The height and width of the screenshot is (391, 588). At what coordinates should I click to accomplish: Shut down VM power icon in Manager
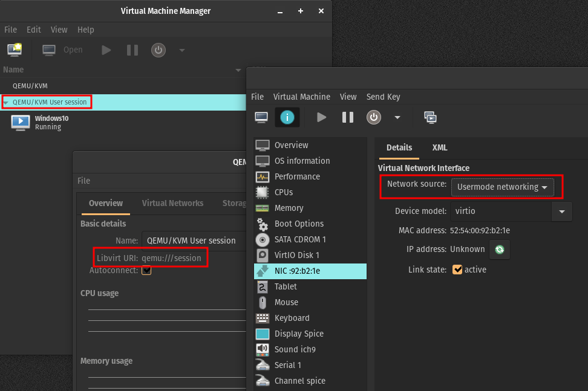(x=158, y=50)
